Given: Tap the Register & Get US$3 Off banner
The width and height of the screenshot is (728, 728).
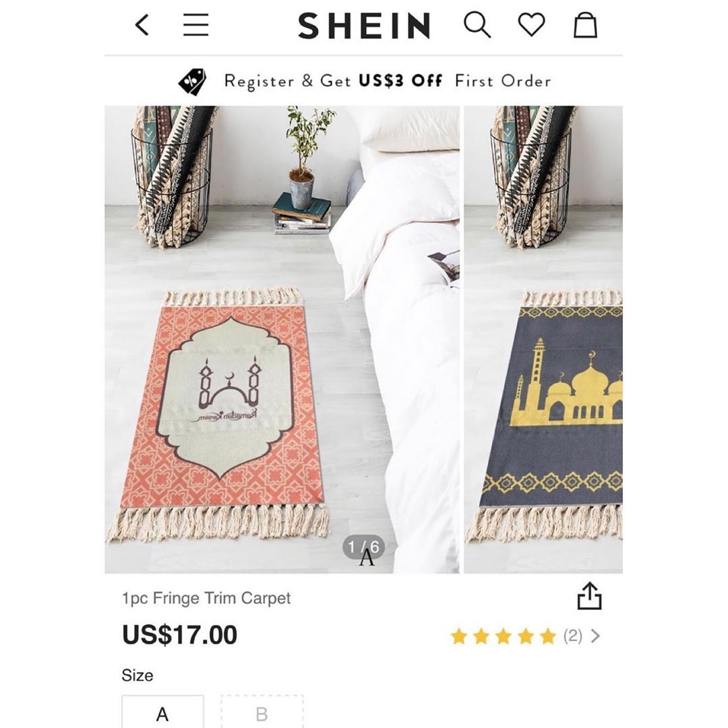Looking at the screenshot, I should click(x=387, y=82).
